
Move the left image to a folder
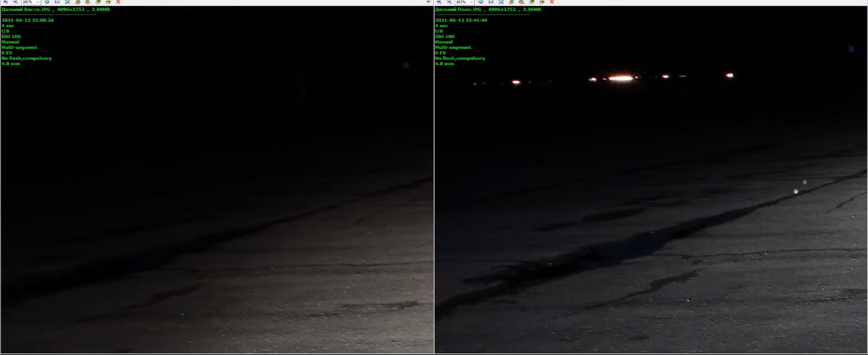click(x=108, y=2)
